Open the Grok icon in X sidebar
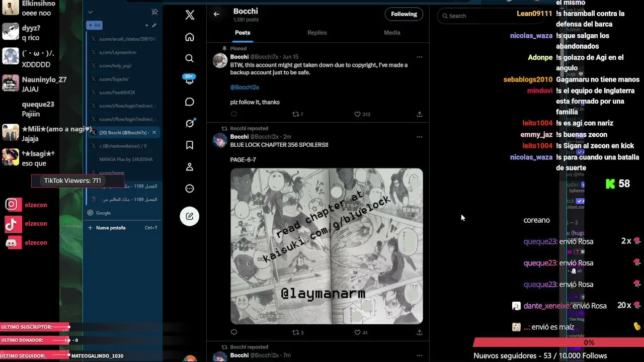The width and height of the screenshot is (644, 362). tap(190, 124)
